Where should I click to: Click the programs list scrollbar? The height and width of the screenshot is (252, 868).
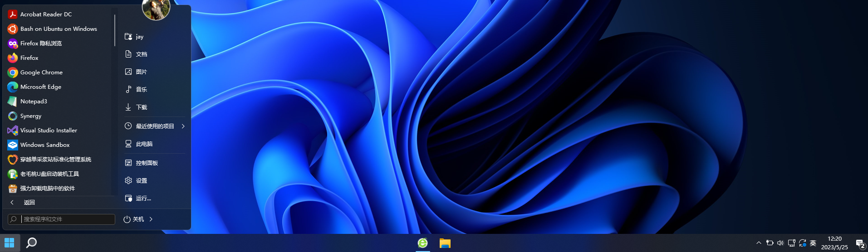(x=115, y=30)
